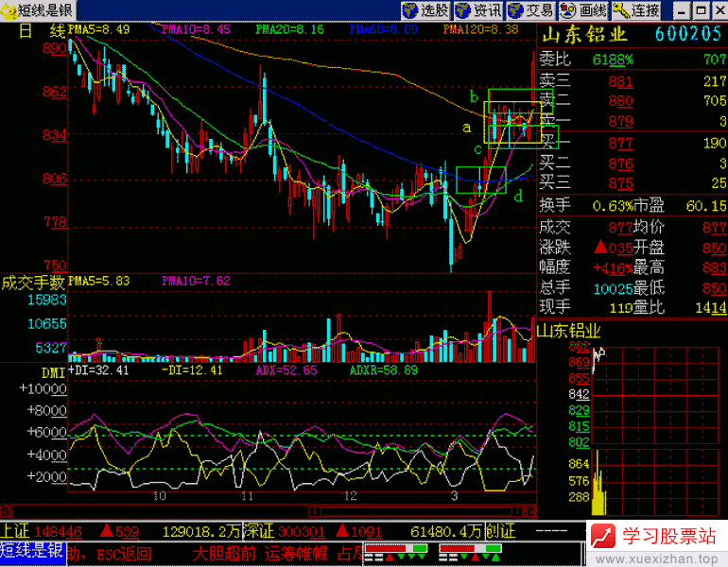
Task: Activate the 画线 draw-line tool
Action: click(x=583, y=10)
